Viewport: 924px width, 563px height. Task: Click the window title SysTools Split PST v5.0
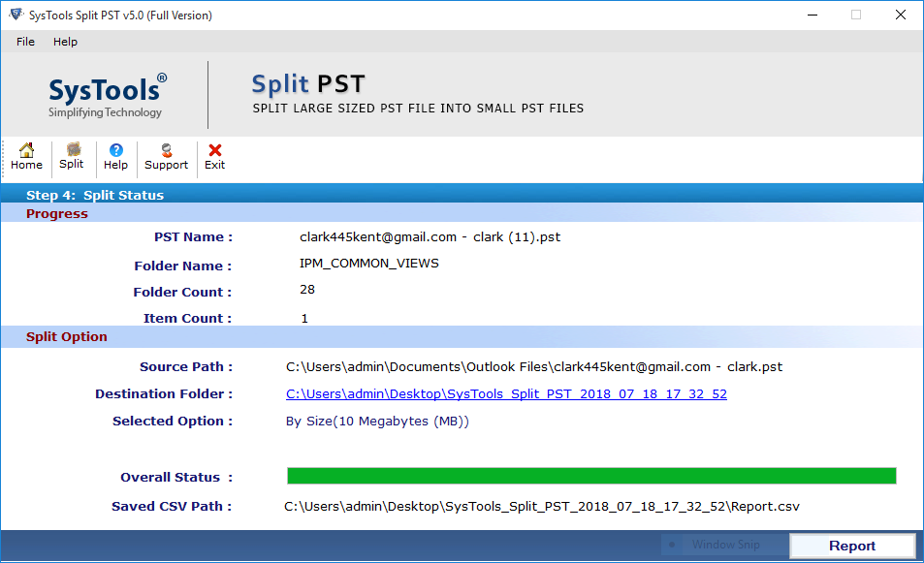coord(121,16)
